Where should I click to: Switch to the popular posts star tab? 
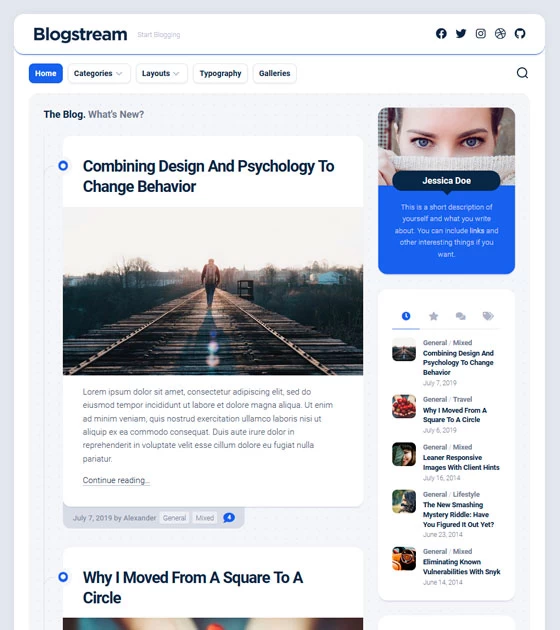click(x=433, y=316)
